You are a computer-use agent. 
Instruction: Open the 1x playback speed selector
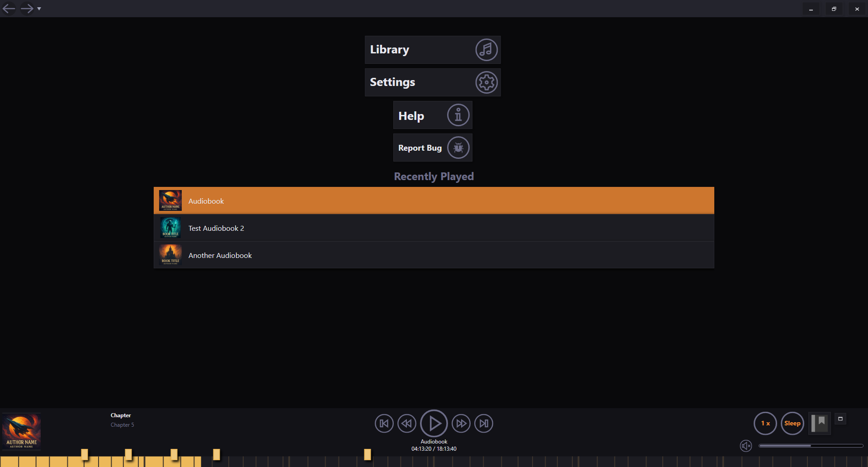point(765,423)
